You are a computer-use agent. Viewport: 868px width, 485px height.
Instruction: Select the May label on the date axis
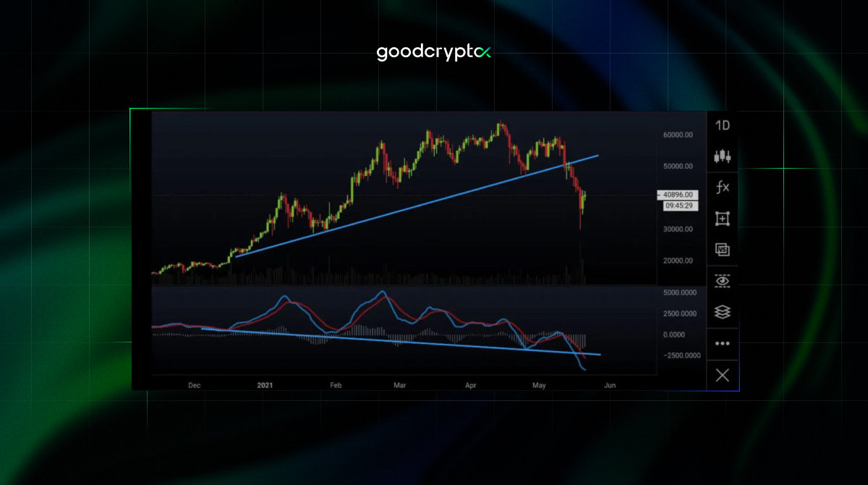(538, 386)
